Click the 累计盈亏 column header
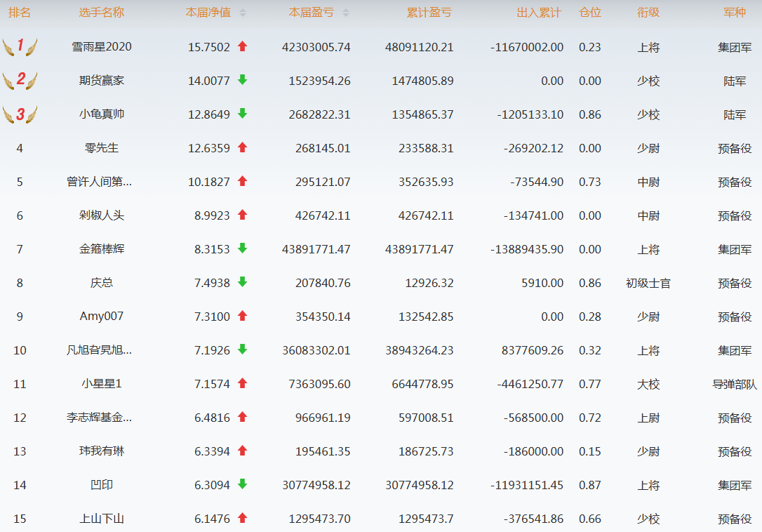The width and height of the screenshot is (762, 532). pos(429,13)
